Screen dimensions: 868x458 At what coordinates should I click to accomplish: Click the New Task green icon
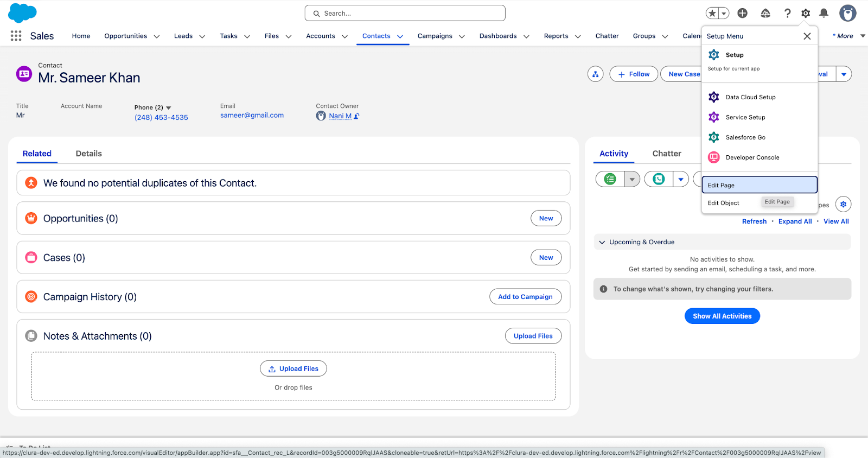pos(610,179)
